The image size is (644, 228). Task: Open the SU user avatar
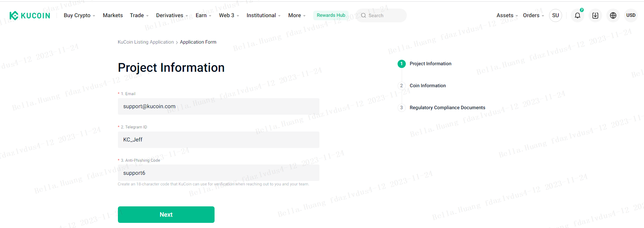[x=556, y=15]
